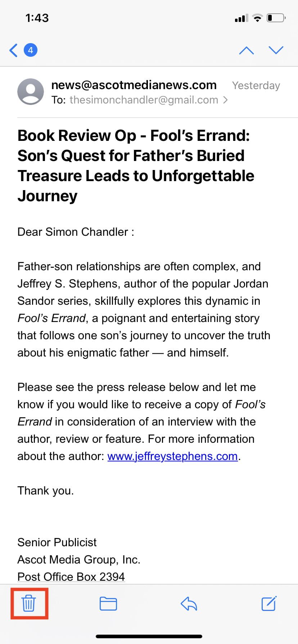This screenshot has height=644, width=298.
Task: Tap the home indicator bar
Action: [149, 636]
